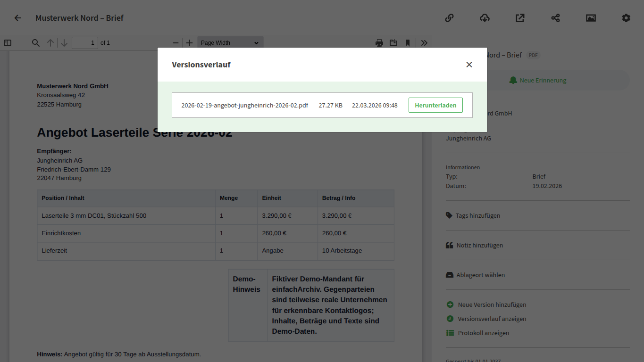The width and height of the screenshot is (644, 362).
Task: Go to previous page arrow
Action: tap(50, 43)
